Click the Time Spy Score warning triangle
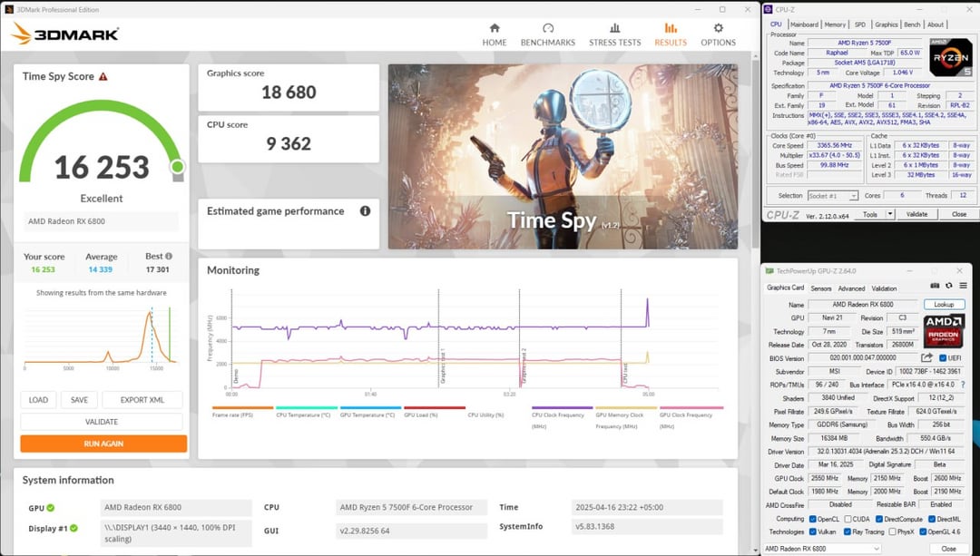This screenshot has width=980, height=556. tap(103, 76)
